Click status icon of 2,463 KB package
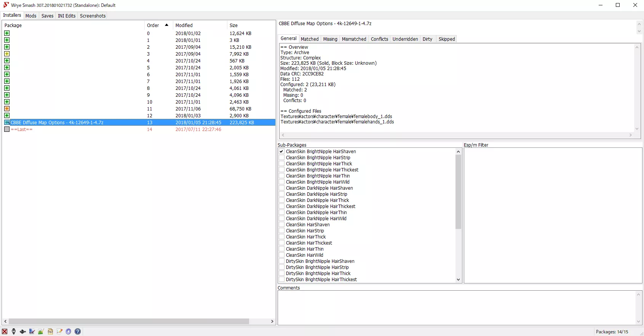The height and width of the screenshot is (336, 644). coord(7,102)
